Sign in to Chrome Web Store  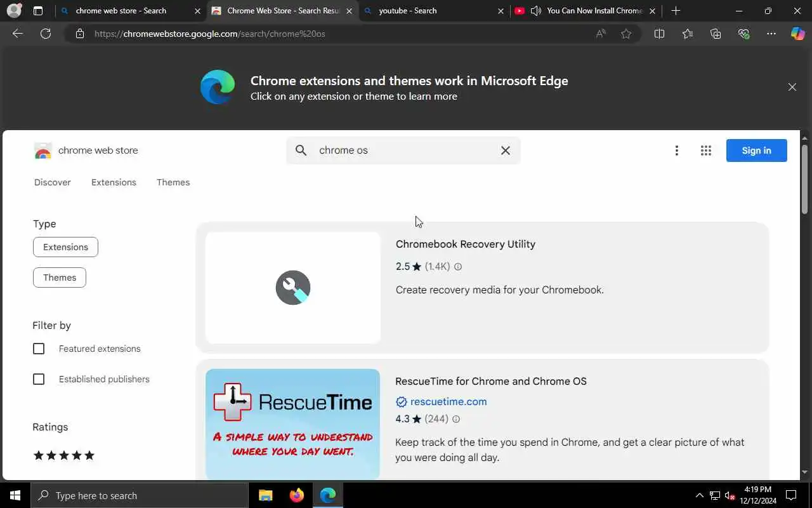pos(756,150)
